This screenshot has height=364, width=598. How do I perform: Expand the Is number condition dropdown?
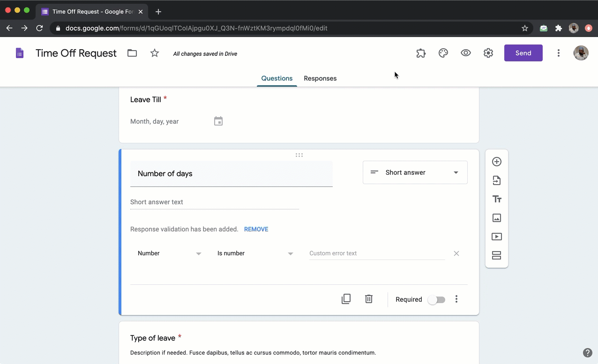coord(255,253)
